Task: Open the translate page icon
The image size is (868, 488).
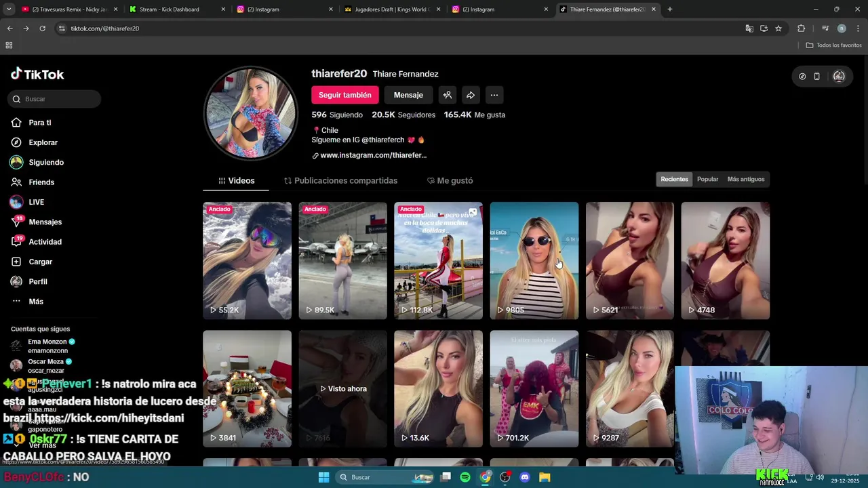Action: [x=749, y=28]
